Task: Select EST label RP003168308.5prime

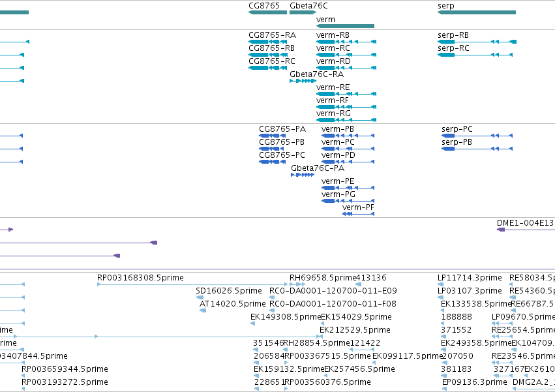Action: [140, 278]
